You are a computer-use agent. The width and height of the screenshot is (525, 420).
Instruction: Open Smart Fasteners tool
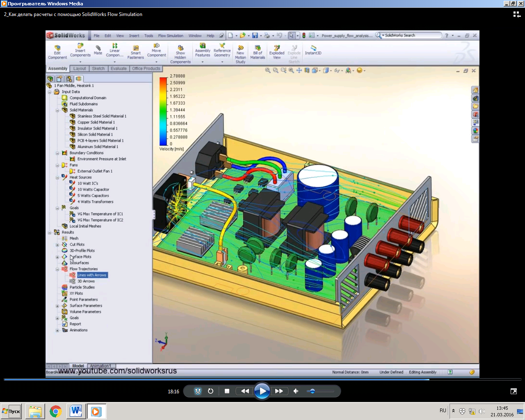point(136,52)
